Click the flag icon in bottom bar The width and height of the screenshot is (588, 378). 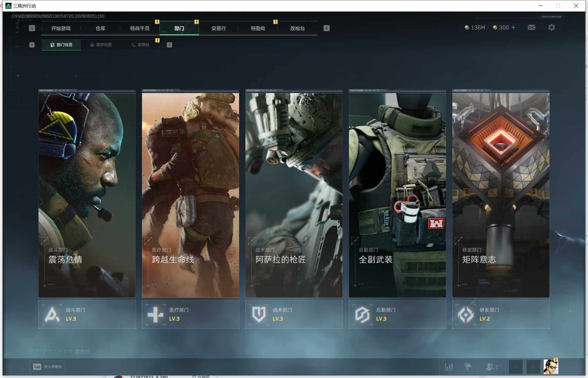[x=468, y=367]
